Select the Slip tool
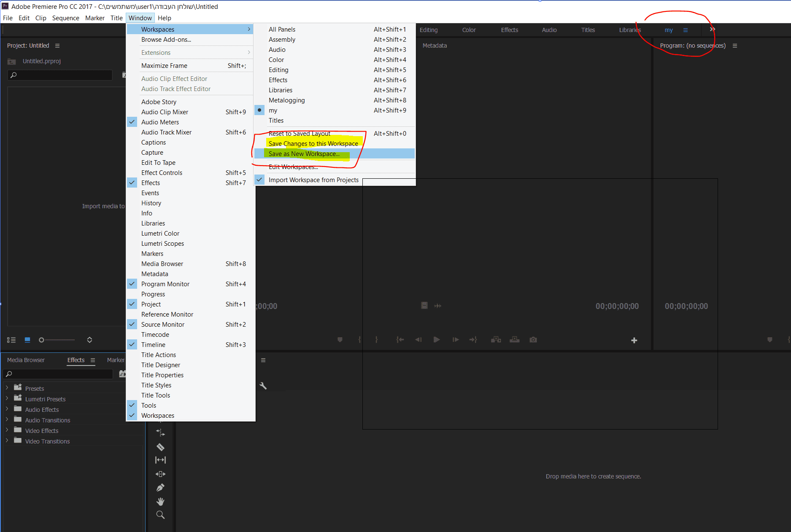 point(160,460)
